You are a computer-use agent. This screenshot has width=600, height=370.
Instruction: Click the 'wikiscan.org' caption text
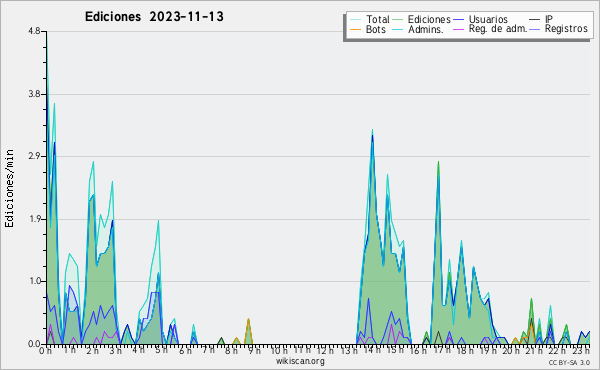(300, 361)
